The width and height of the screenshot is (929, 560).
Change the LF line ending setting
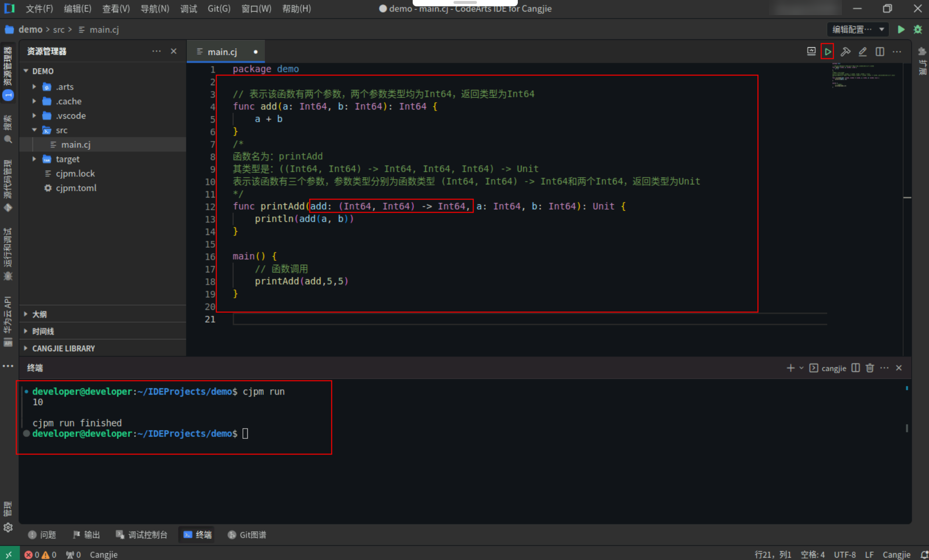[x=869, y=554]
